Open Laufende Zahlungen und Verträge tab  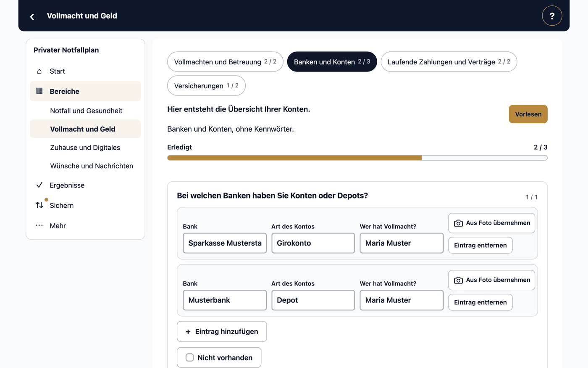(449, 62)
